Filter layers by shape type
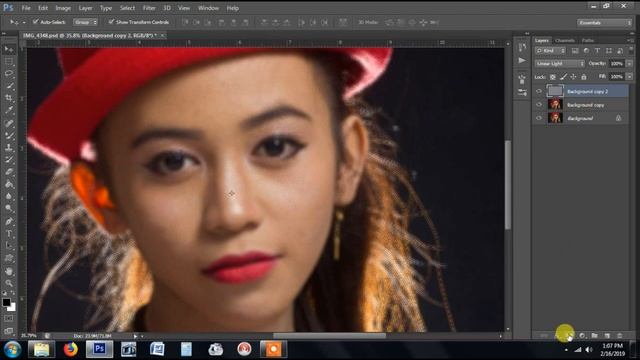 (x=609, y=51)
